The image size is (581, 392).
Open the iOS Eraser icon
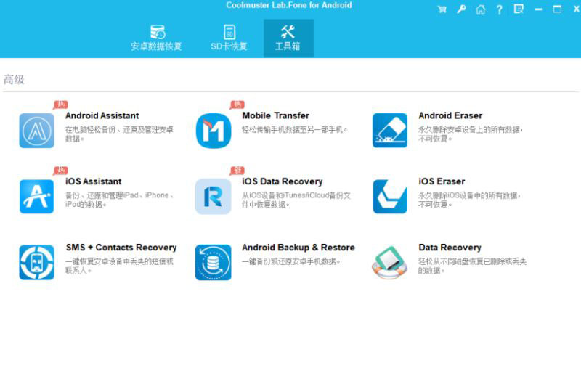[x=390, y=197]
